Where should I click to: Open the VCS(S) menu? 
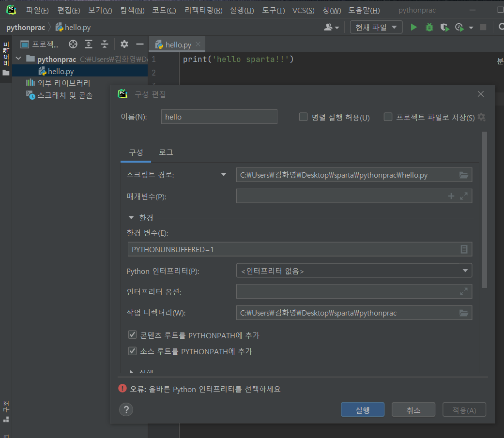(x=303, y=10)
